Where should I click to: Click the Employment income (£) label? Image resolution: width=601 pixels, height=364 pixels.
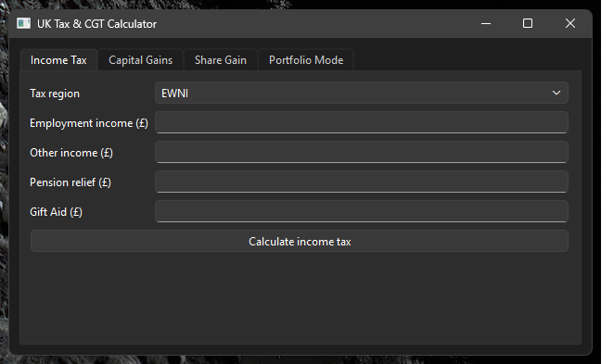(x=89, y=123)
